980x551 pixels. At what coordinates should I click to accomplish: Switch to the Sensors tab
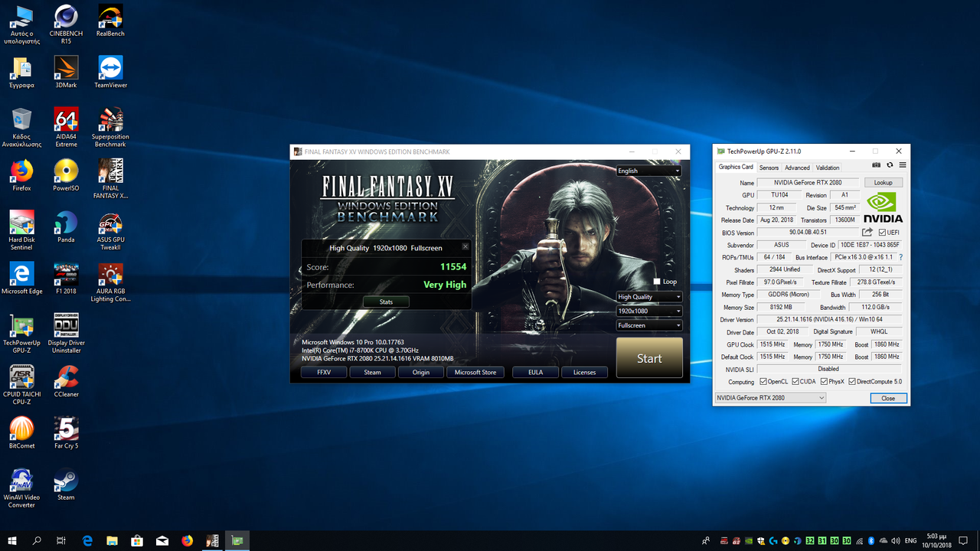point(769,168)
